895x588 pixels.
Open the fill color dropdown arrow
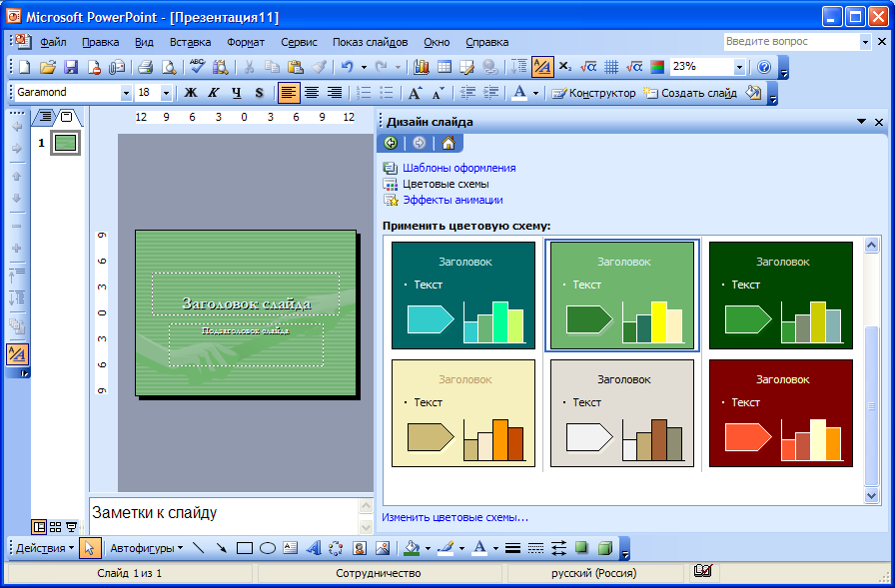pyautogui.click(x=428, y=549)
